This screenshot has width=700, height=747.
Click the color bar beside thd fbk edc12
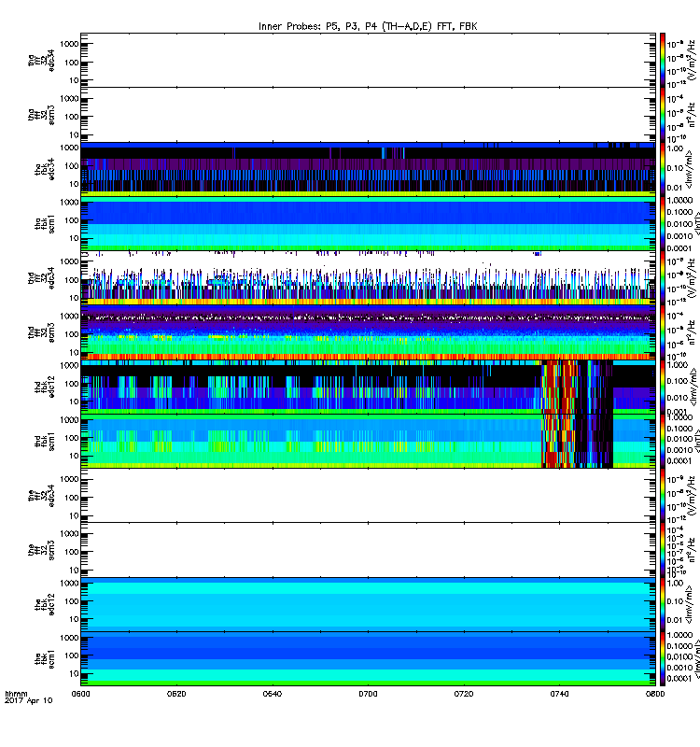coord(663,387)
